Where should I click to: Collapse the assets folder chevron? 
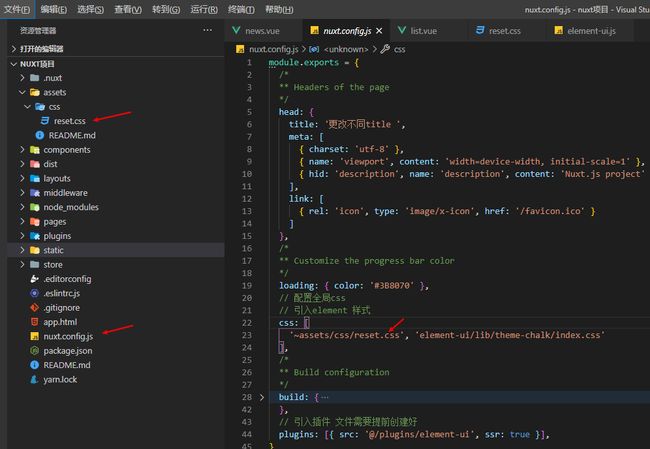tap(22, 92)
